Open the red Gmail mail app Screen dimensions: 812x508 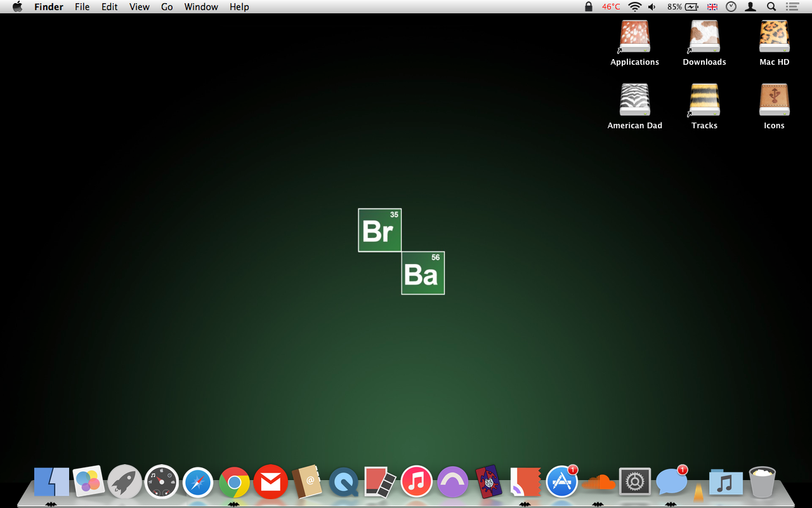coord(271,482)
